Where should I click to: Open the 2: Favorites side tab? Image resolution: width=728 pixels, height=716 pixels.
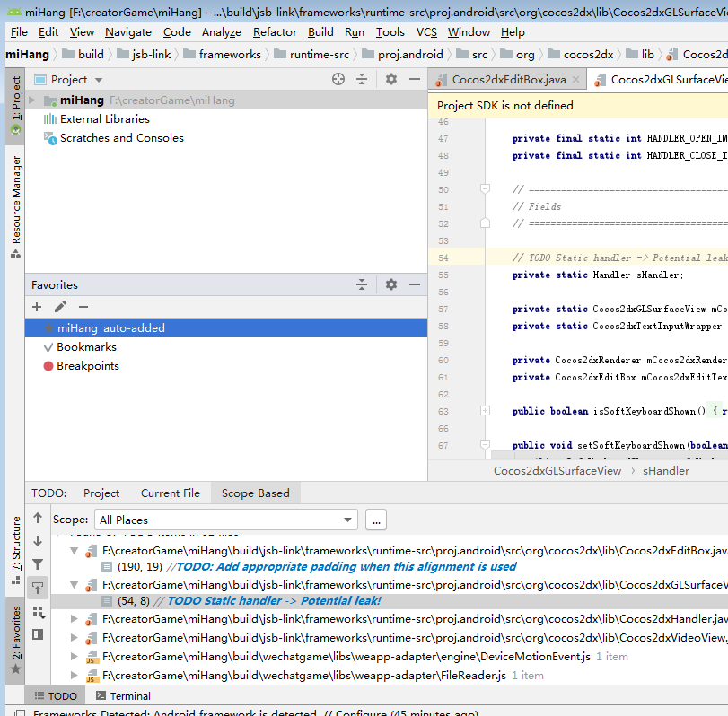pos(16,641)
